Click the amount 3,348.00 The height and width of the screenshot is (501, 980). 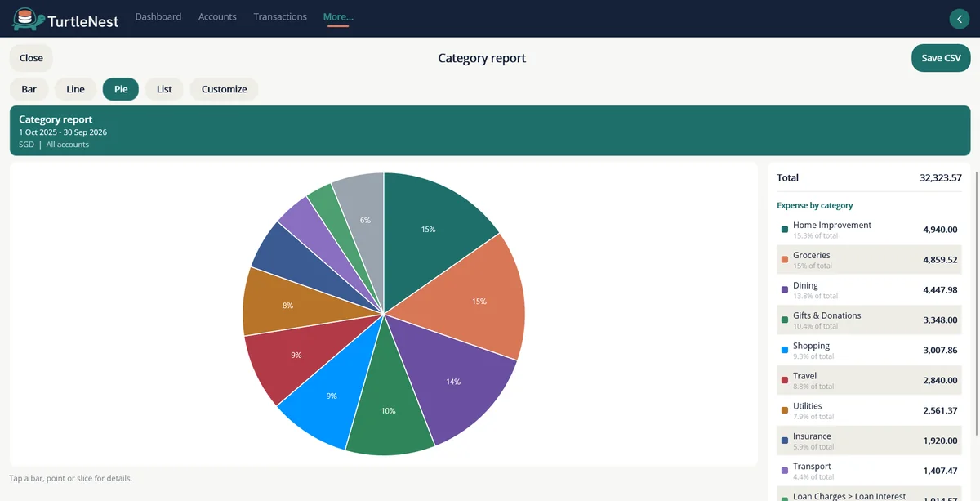(940, 320)
